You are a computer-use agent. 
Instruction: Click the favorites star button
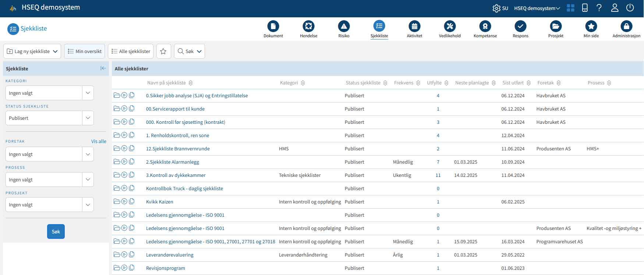pyautogui.click(x=163, y=51)
